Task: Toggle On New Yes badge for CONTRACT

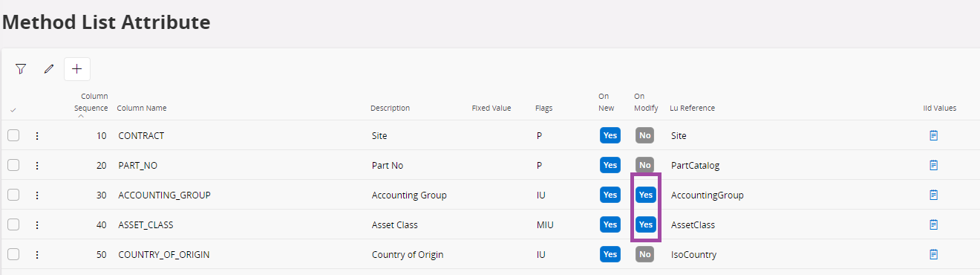Action: click(610, 135)
